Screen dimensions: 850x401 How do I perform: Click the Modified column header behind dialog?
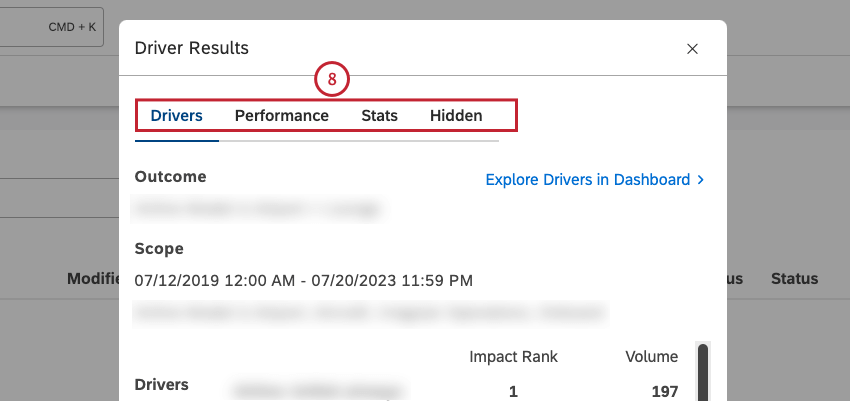(93, 279)
